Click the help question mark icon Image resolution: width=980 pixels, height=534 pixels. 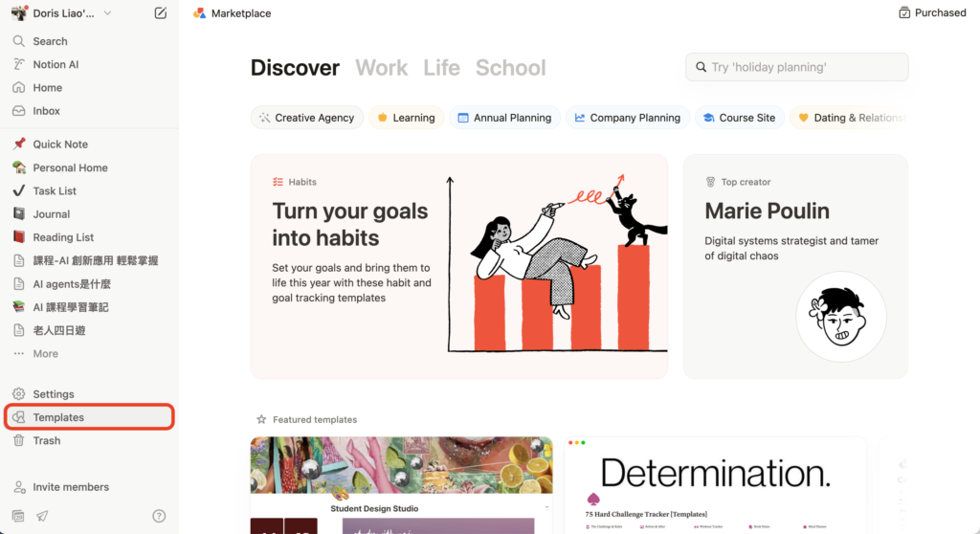(x=159, y=516)
